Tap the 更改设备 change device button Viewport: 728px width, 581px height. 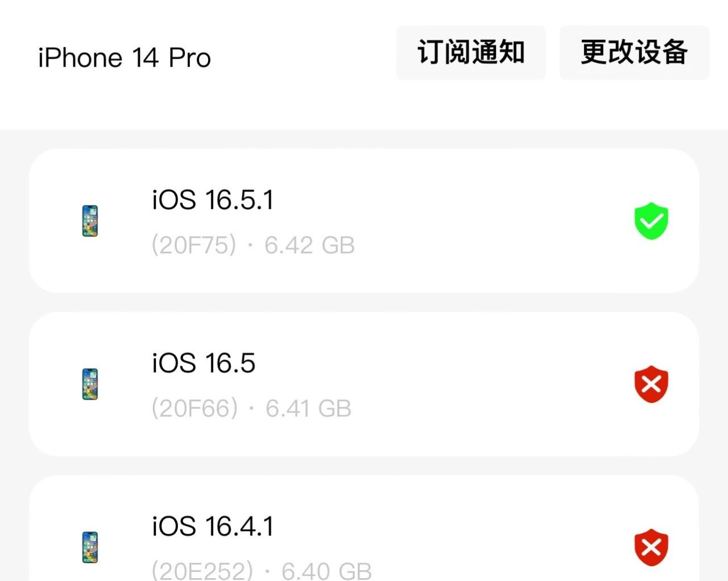pyautogui.click(x=634, y=52)
